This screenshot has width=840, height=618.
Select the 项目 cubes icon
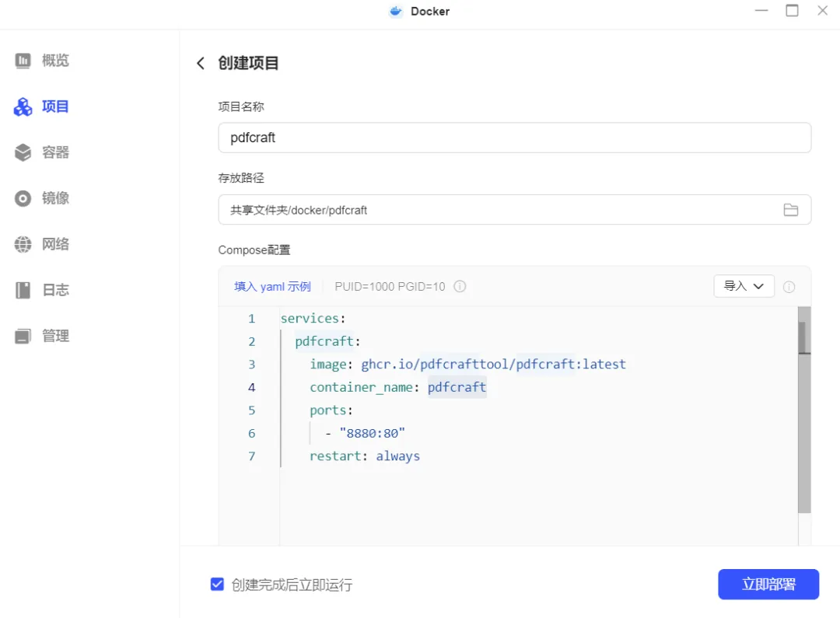[x=23, y=106]
